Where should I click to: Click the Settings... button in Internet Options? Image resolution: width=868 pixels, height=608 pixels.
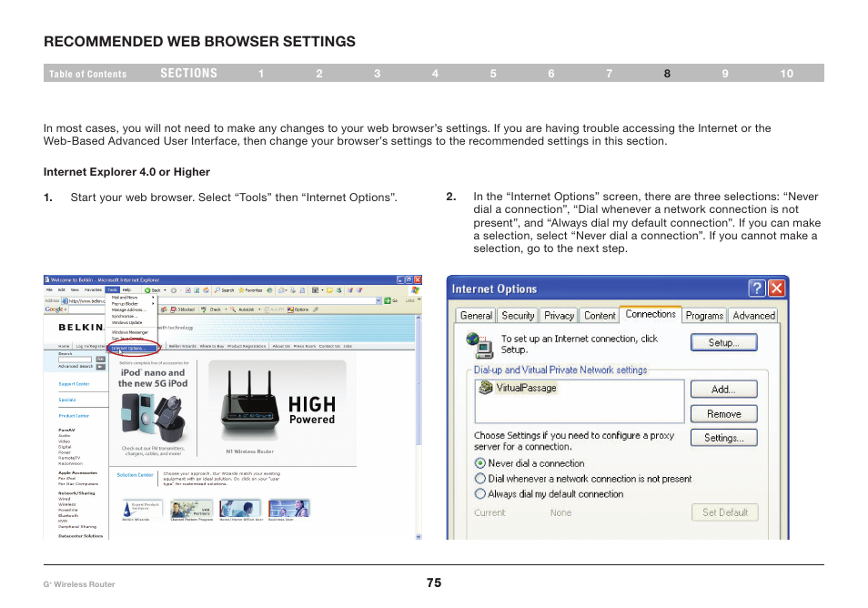click(x=723, y=438)
